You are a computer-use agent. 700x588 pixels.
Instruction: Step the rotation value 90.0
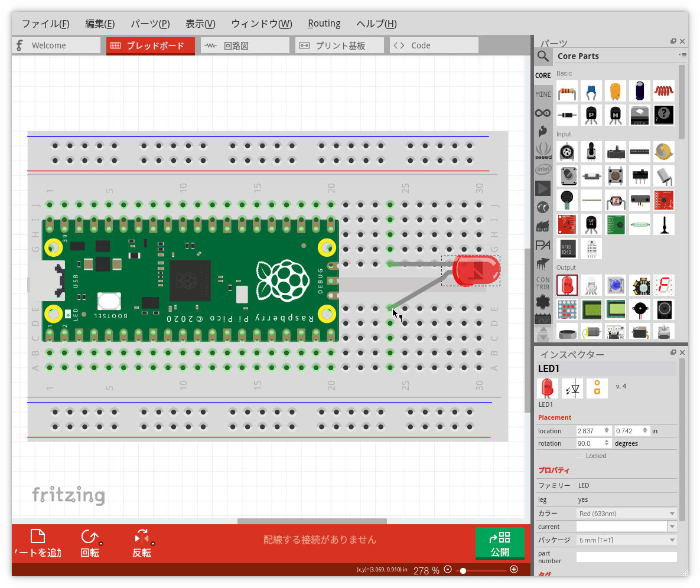(607, 443)
